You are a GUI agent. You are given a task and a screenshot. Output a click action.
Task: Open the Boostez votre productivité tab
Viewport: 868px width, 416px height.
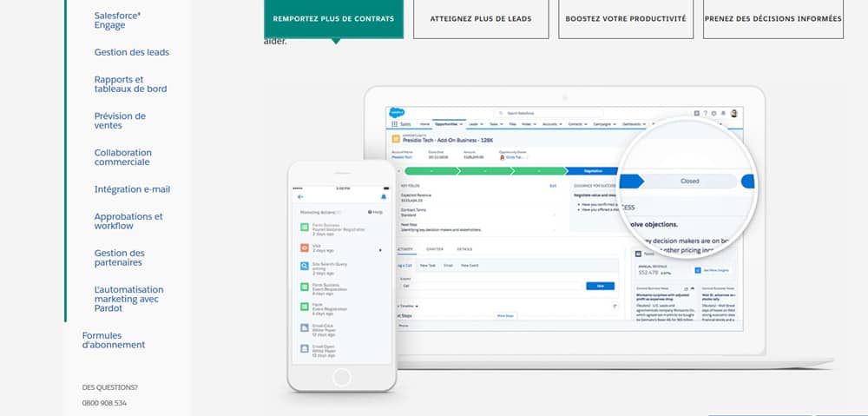click(x=626, y=19)
